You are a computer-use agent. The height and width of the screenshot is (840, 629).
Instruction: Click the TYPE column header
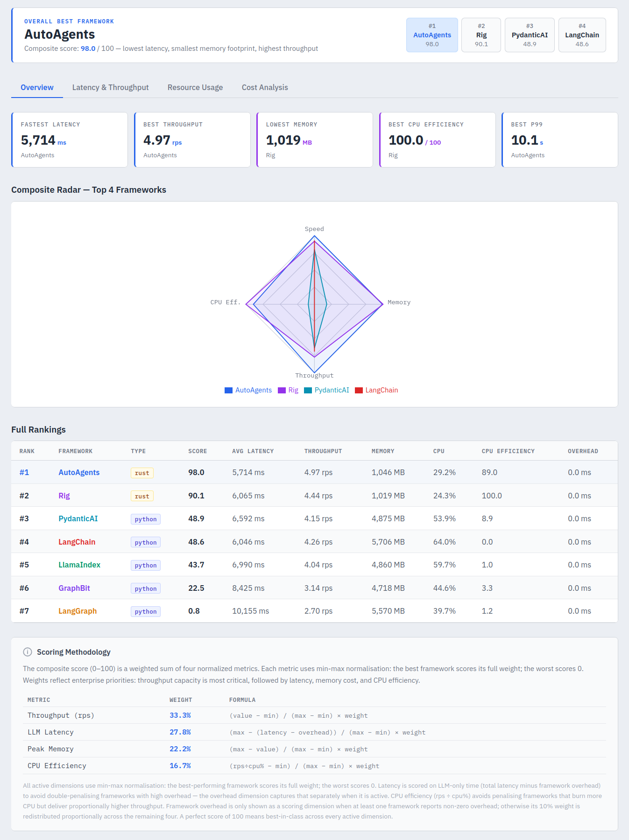click(138, 451)
